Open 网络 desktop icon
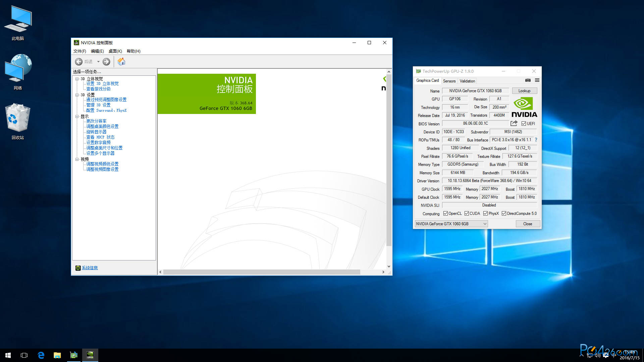Image resolution: width=644 pixels, height=362 pixels. coord(18,72)
